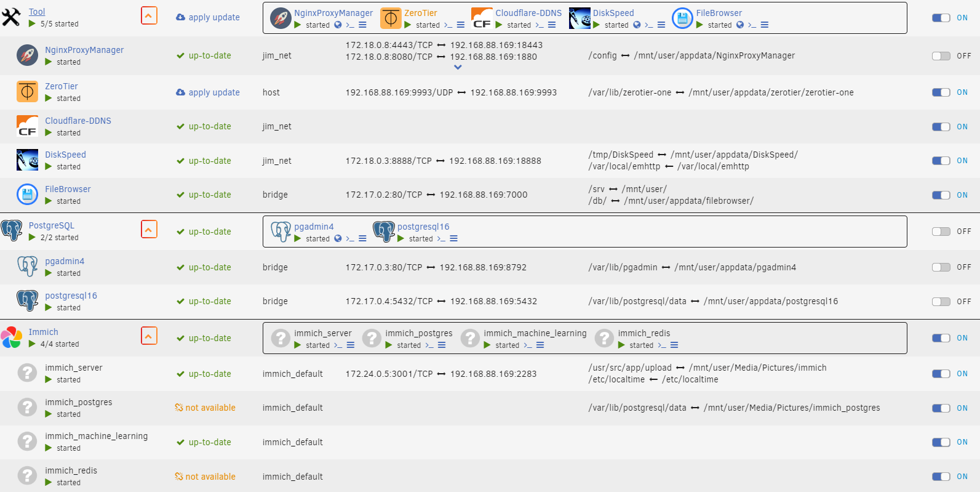Expand more port mappings for NginxProxyManager
Viewport: 980px width, 492px height.
(458, 67)
